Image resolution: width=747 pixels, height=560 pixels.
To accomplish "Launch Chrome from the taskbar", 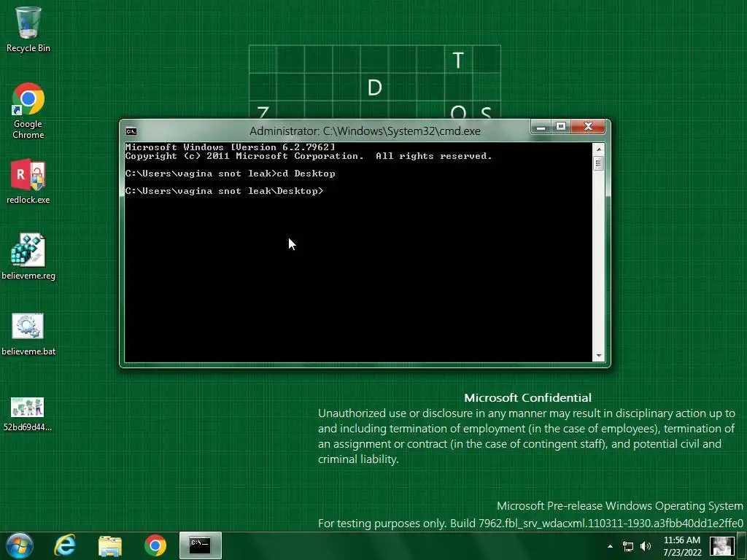I will [x=155, y=545].
